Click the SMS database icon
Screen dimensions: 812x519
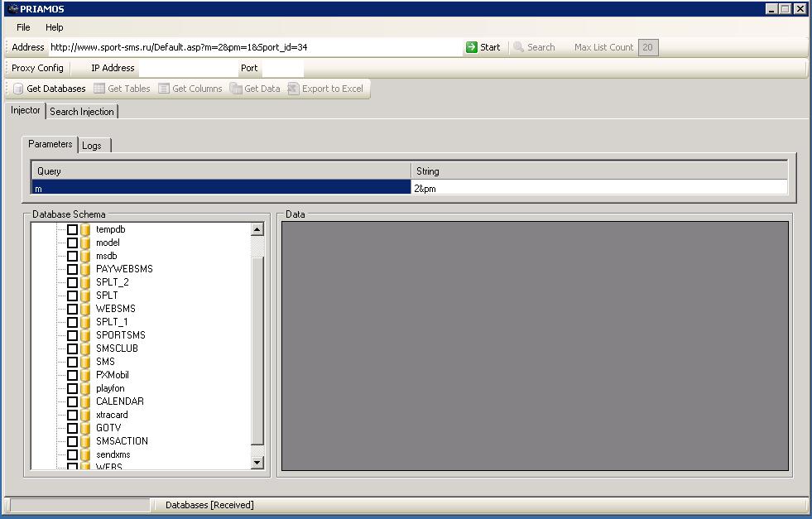pyautogui.click(x=85, y=362)
